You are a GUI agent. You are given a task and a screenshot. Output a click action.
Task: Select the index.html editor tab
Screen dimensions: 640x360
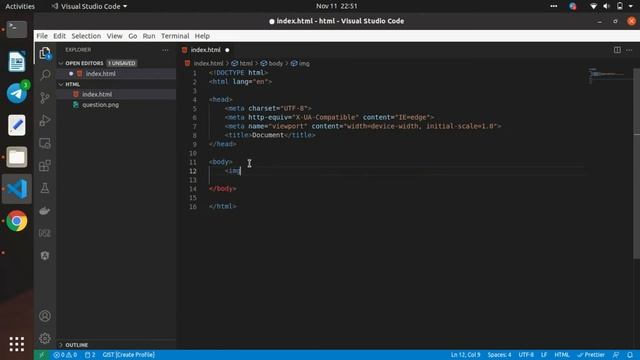pos(206,50)
